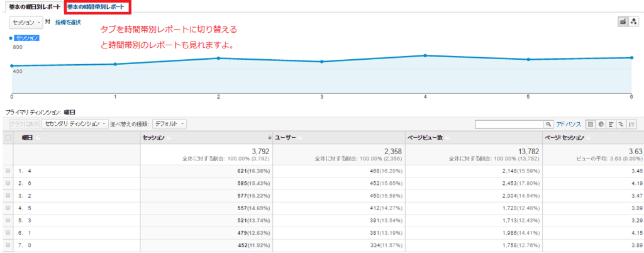Image resolution: width=644 pixels, height=253 pixels.
Task: Click sessions cell 585(15.43%)
Action: [253, 183]
